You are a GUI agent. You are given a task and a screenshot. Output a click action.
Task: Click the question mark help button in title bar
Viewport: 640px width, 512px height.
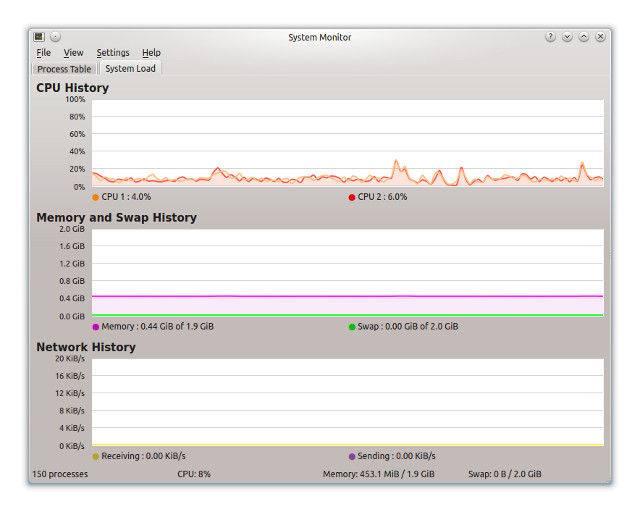pyautogui.click(x=550, y=37)
